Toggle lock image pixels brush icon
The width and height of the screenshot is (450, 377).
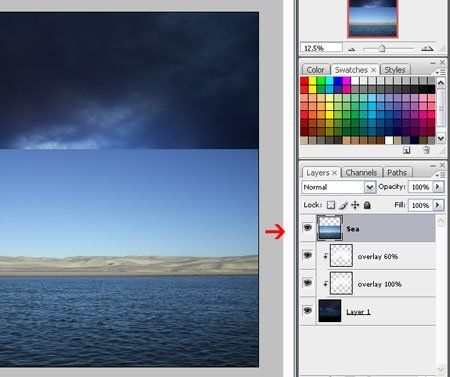343,205
